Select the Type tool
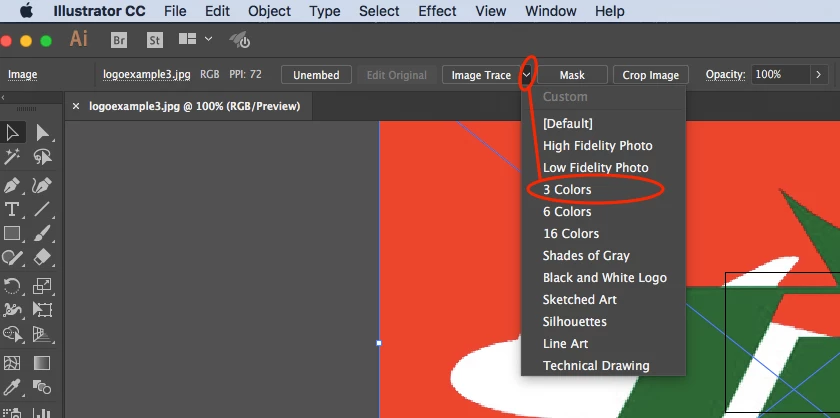840x418 pixels. (12, 209)
